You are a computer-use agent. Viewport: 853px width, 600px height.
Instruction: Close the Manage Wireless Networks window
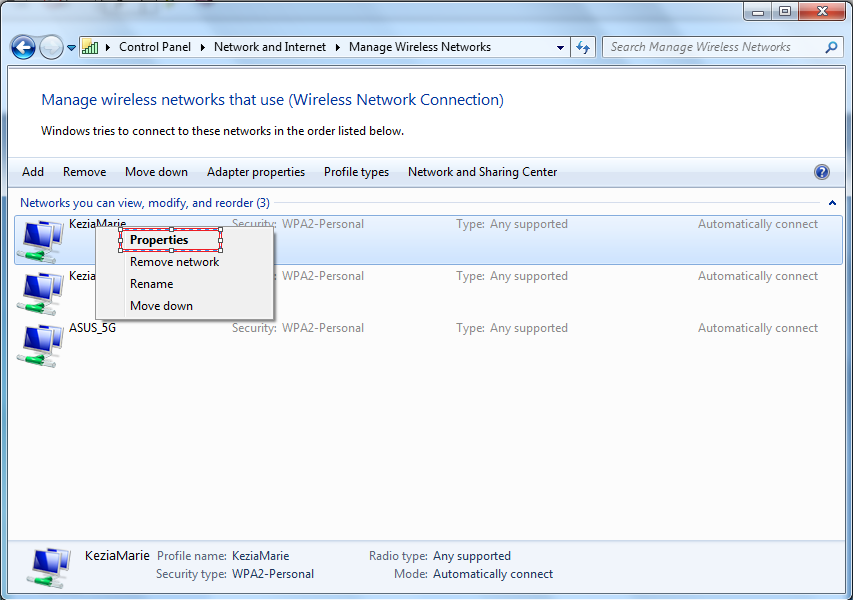tap(822, 11)
